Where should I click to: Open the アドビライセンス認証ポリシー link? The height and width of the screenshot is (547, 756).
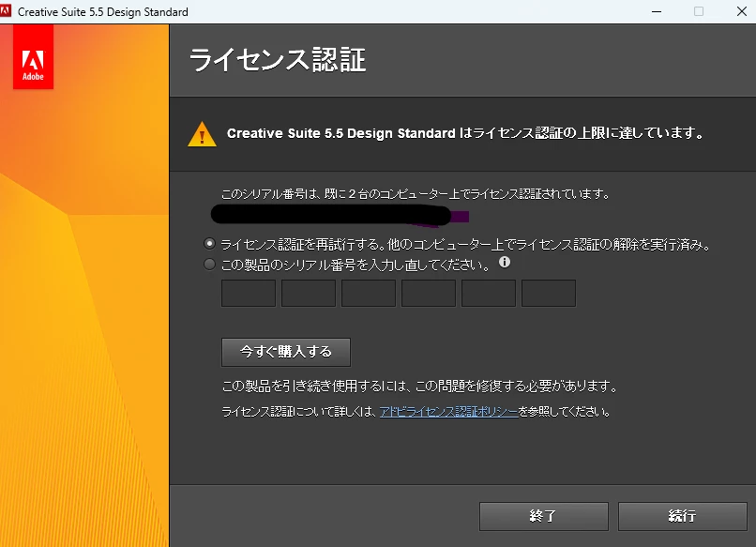tap(449, 412)
